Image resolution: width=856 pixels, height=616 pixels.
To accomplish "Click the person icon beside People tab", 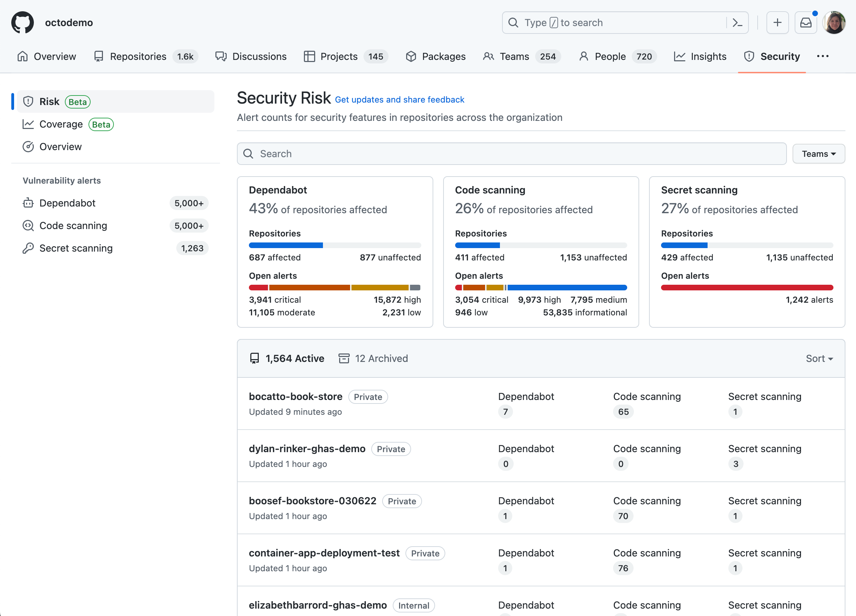I will (583, 56).
